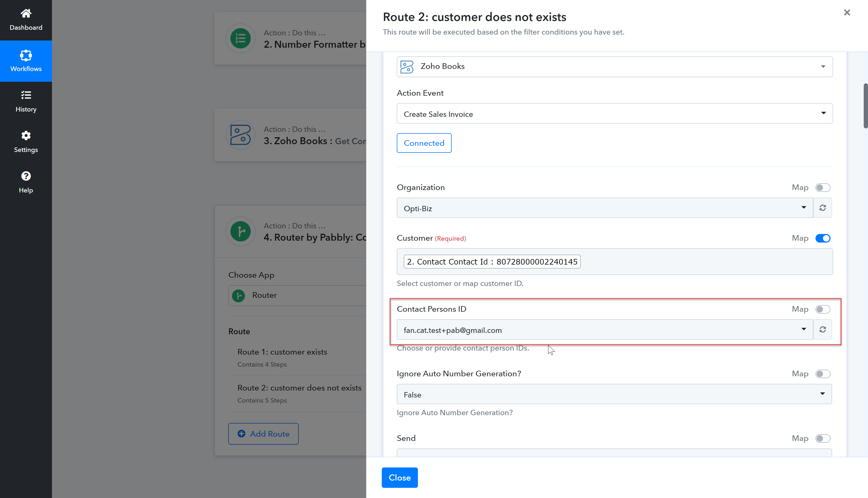This screenshot has width=868, height=498.
Task: Select the Workflows puzzle icon
Action: click(26, 55)
